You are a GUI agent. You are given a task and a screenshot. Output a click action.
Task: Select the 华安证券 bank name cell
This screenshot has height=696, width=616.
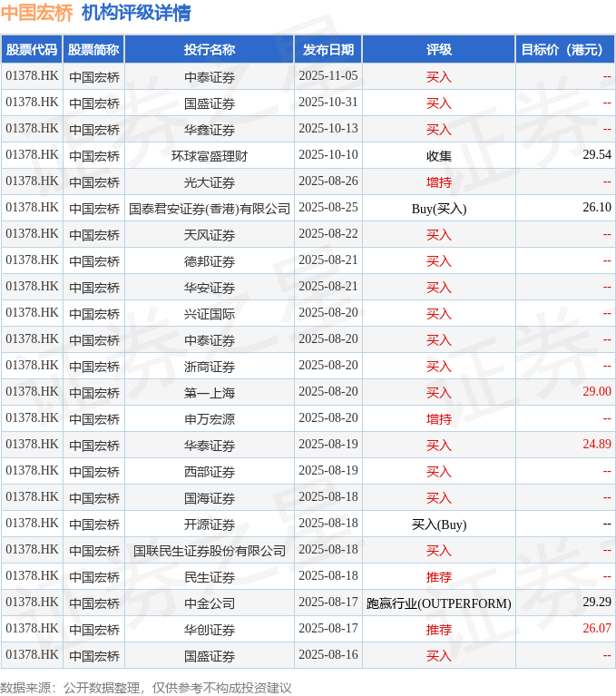(210, 288)
